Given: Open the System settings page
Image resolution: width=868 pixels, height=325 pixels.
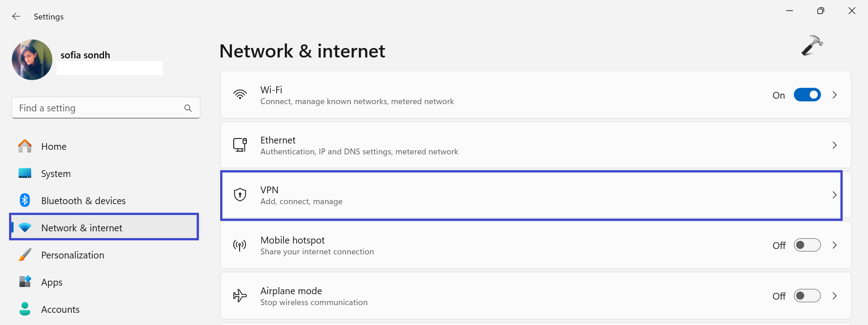Looking at the screenshot, I should pyautogui.click(x=56, y=174).
